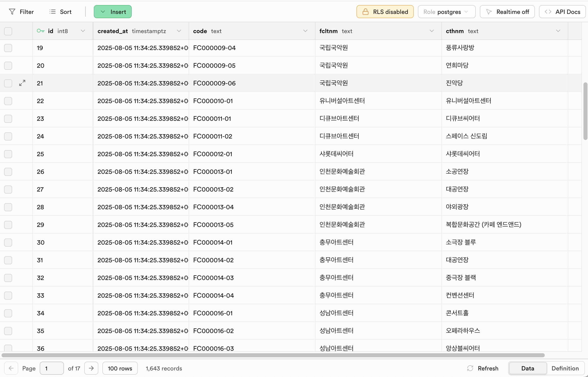This screenshot has height=377, width=588.
Task: Open the Role postgres dropdown
Action: pos(446,12)
